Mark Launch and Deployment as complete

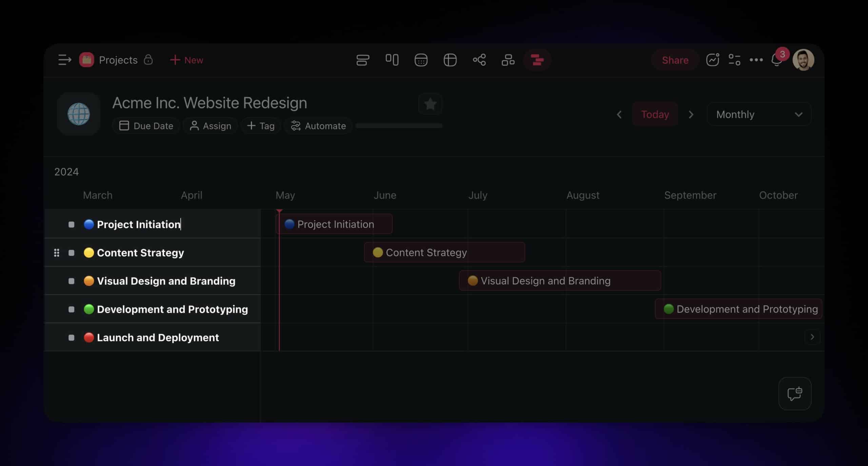[71, 338]
